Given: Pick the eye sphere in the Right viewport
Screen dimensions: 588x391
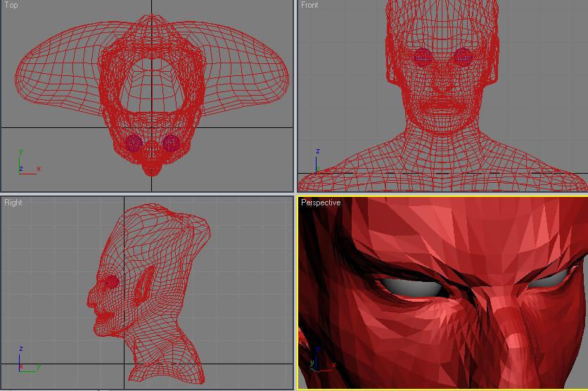Looking at the screenshot, I should point(111,282).
